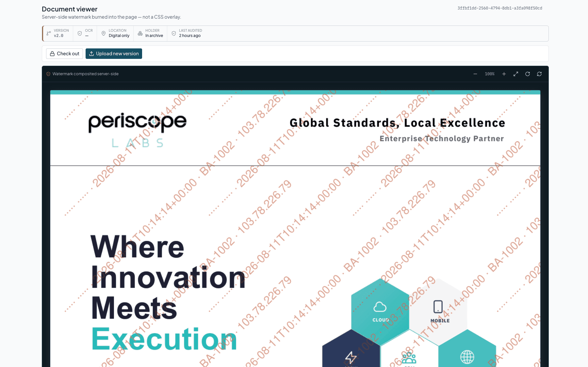Click the '2 hours ago' audit value
The width and height of the screenshot is (588, 367).
pos(190,36)
